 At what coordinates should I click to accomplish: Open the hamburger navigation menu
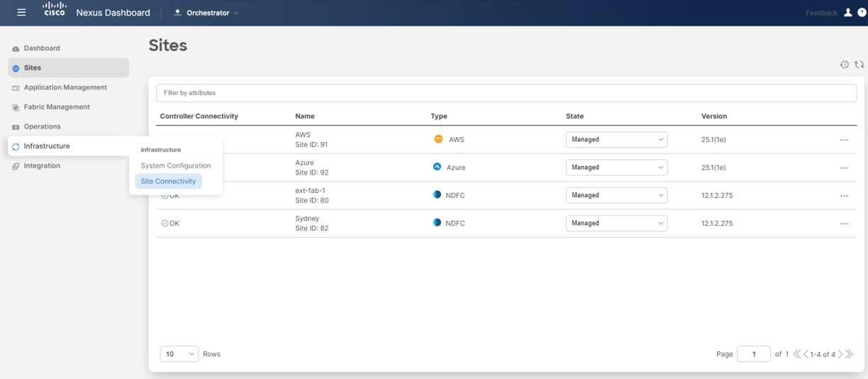pos(21,12)
